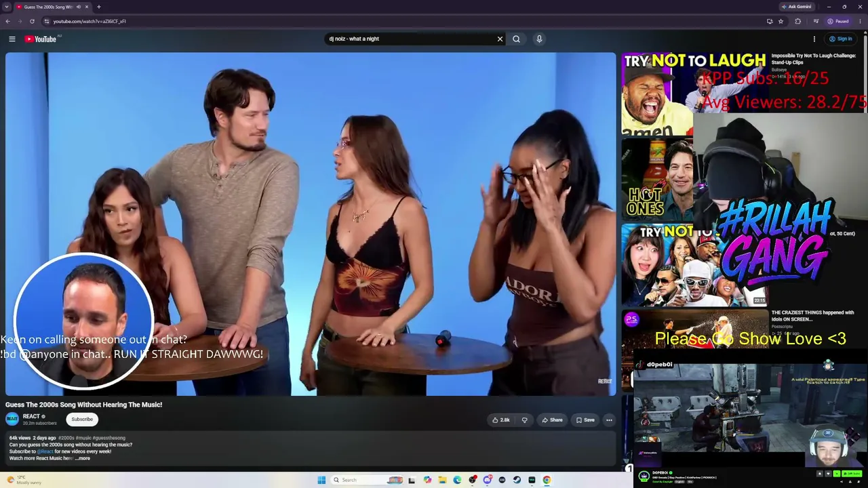Subscribe to the REACT channel
Image resolution: width=868 pixels, height=488 pixels.
point(82,420)
